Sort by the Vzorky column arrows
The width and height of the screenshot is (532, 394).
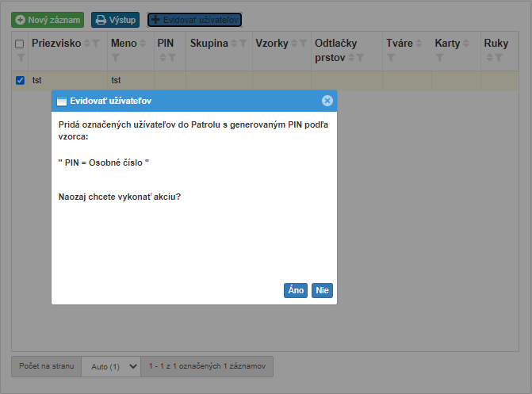pos(294,43)
